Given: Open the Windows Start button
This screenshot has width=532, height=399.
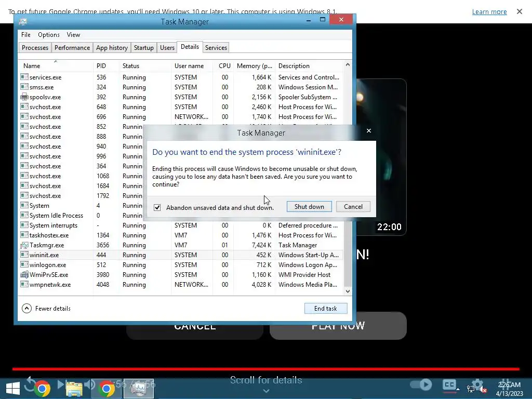Looking at the screenshot, I should click(x=13, y=389).
